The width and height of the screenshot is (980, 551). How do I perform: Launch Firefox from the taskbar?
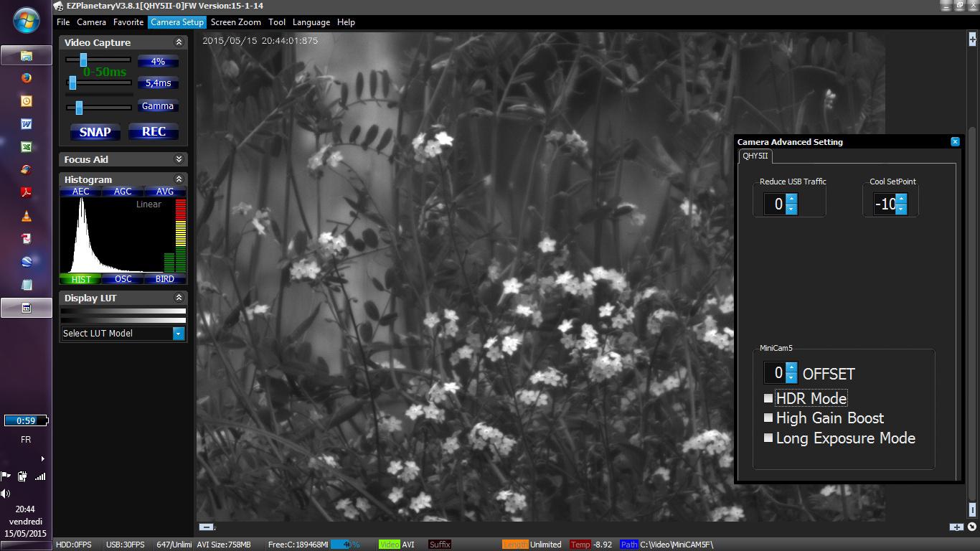[26, 78]
